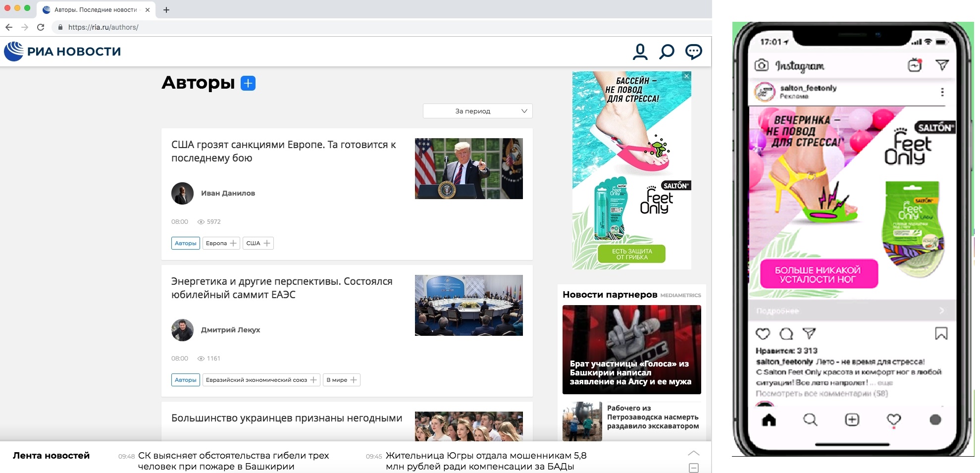Tap Instagram search tab icon
Screen dimensions: 980x473
click(810, 420)
